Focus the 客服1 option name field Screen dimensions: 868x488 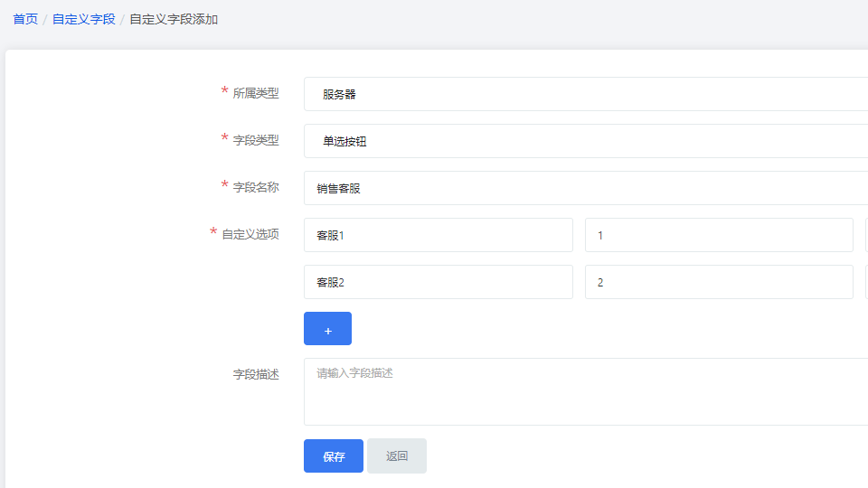[439, 235]
